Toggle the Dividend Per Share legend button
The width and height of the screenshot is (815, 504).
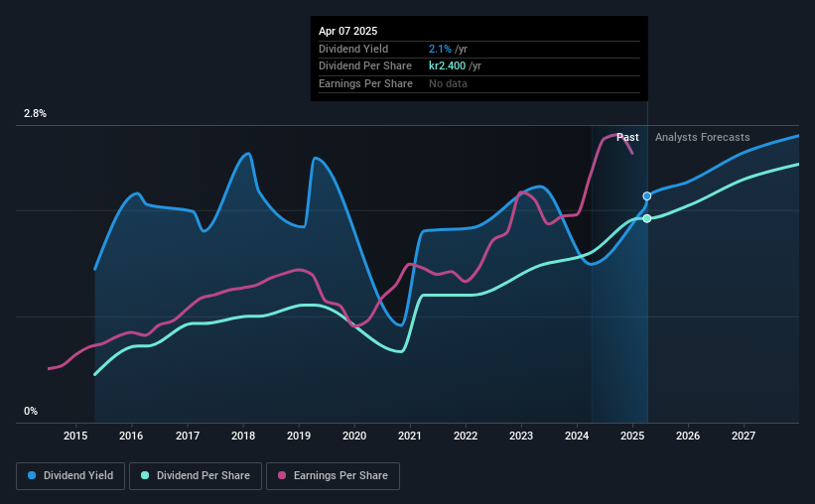click(x=196, y=476)
